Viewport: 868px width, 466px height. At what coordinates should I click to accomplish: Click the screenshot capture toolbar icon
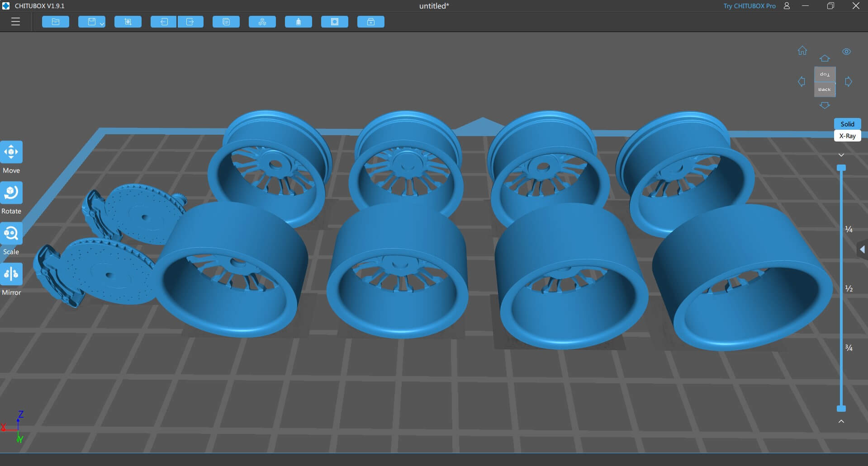[x=128, y=22]
